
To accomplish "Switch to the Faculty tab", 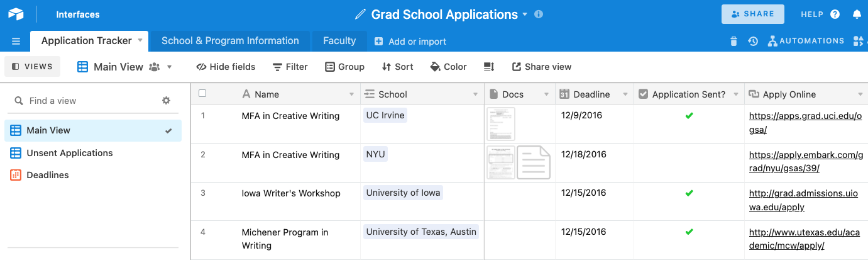I will pos(339,41).
